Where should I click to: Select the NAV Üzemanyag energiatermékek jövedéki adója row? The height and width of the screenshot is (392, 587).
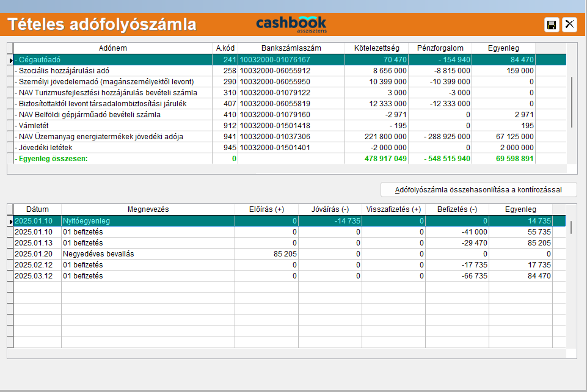click(x=112, y=136)
